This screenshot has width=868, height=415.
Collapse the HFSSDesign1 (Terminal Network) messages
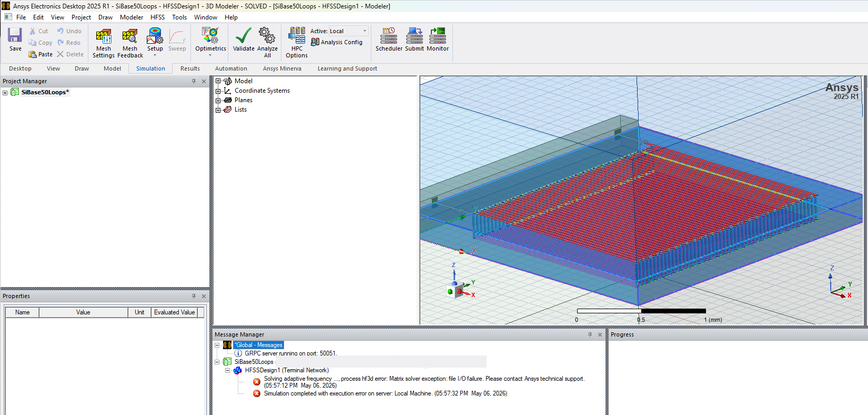point(228,371)
